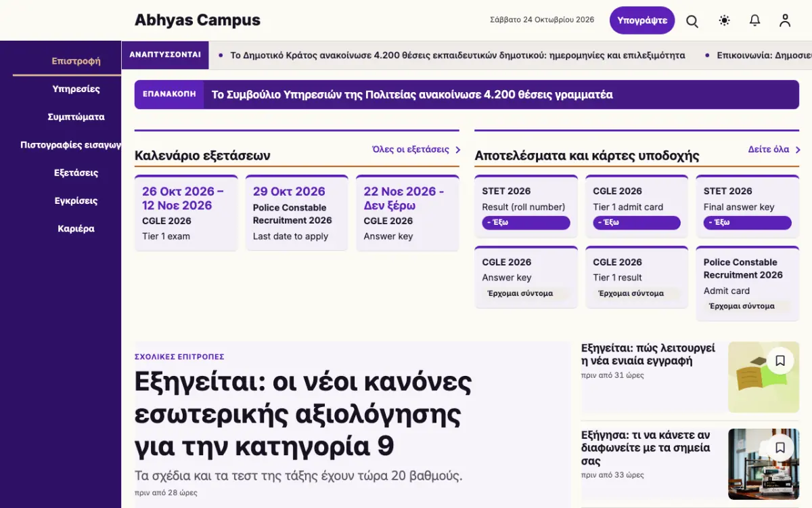The width and height of the screenshot is (812, 508).
Task: Open the CGLE 2026 Answer key calendar card
Action: (x=407, y=213)
